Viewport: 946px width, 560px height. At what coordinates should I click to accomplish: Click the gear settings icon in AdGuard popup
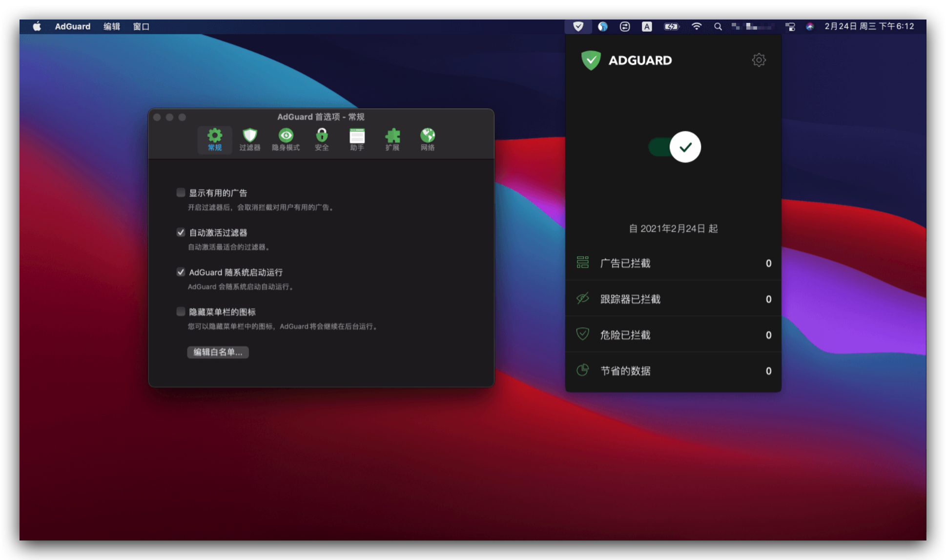click(759, 60)
